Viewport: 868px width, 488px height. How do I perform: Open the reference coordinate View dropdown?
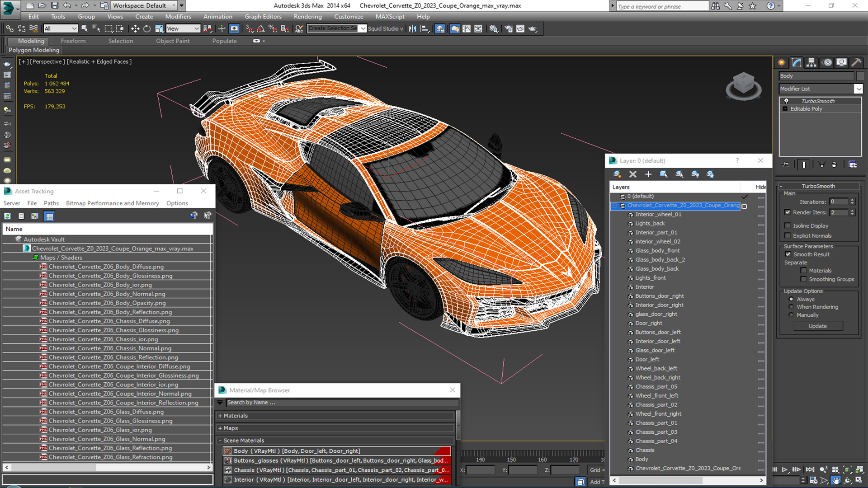(183, 28)
